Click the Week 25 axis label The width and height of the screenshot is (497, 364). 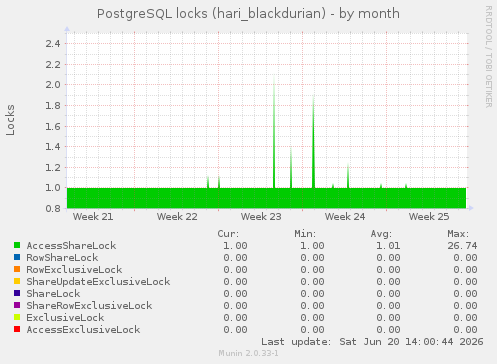click(429, 217)
